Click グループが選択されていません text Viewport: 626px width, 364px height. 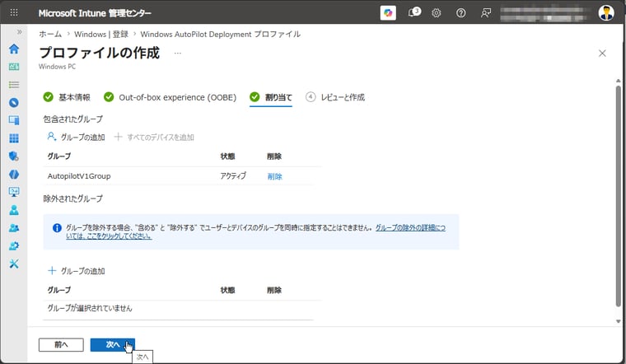(x=90, y=308)
